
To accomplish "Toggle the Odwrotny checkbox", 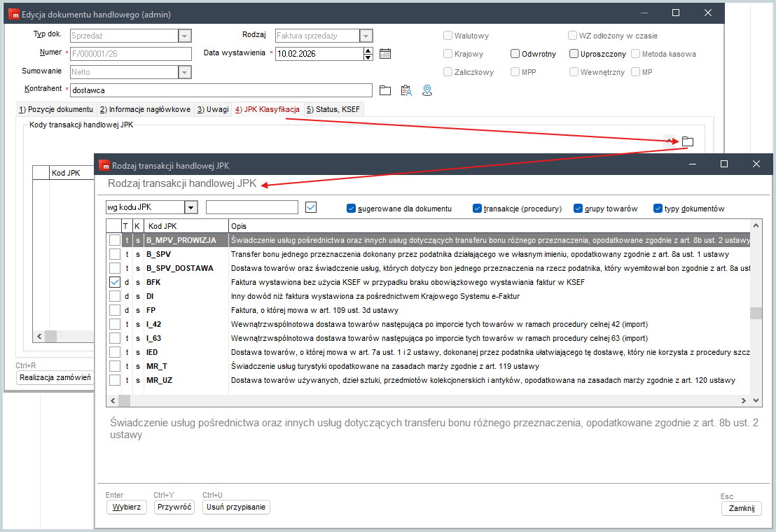I will (515, 54).
